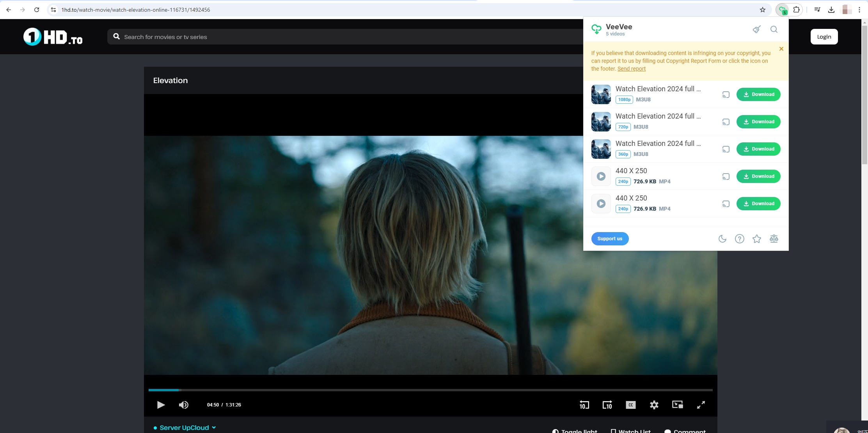Click the Login button
Image resolution: width=868 pixels, height=433 pixels.
[x=824, y=37]
